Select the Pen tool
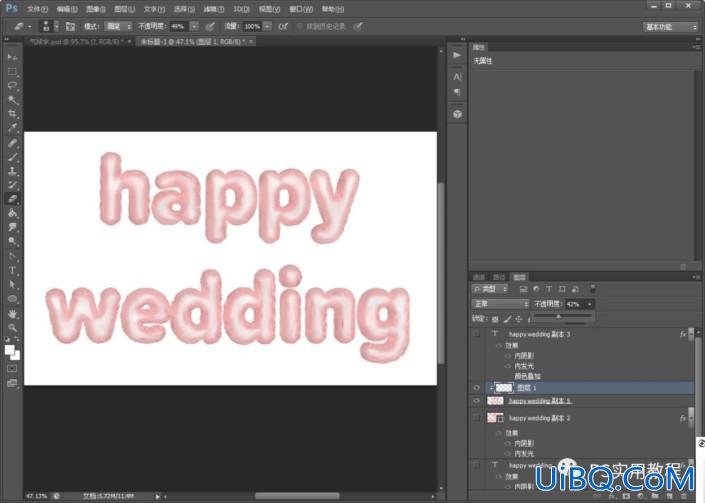 (12, 256)
